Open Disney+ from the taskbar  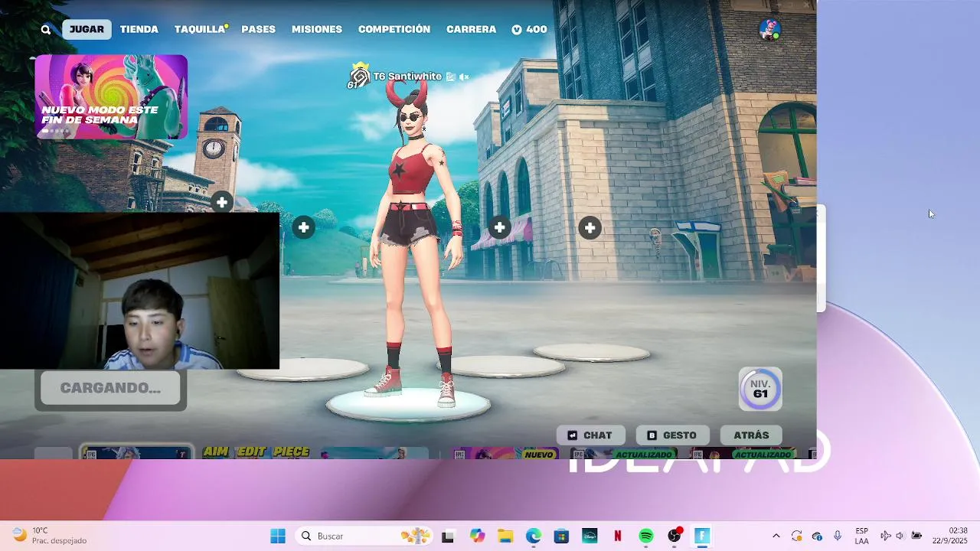click(590, 536)
